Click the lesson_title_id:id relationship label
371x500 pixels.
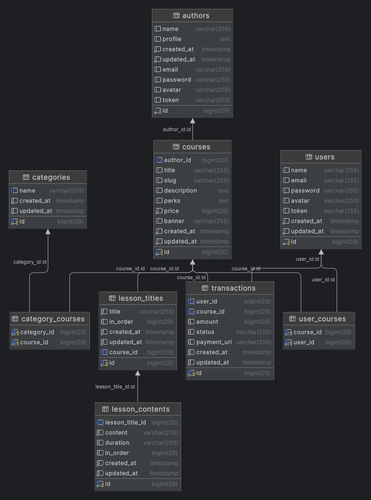(115, 387)
